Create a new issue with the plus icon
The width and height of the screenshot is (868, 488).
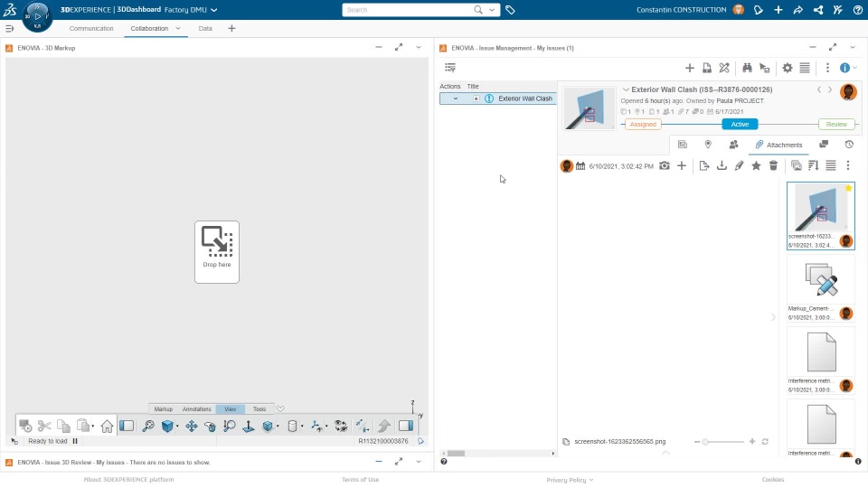point(689,68)
